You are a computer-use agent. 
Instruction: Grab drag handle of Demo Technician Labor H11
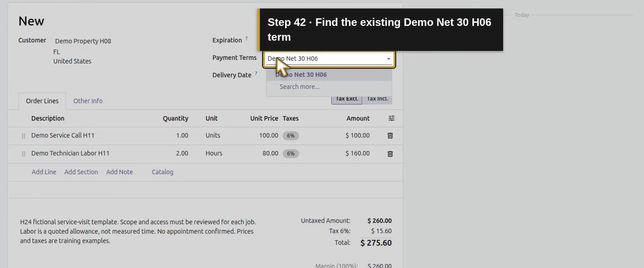click(24, 154)
